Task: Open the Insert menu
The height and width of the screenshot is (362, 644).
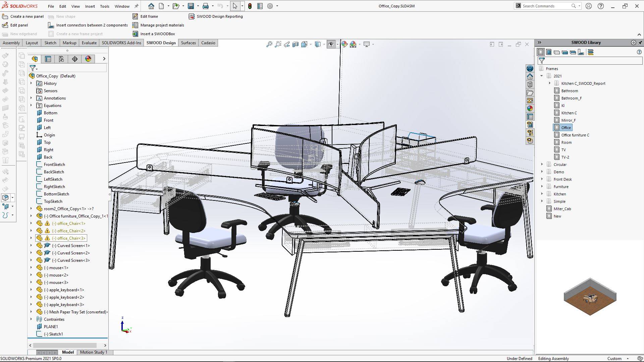Action: (90, 6)
